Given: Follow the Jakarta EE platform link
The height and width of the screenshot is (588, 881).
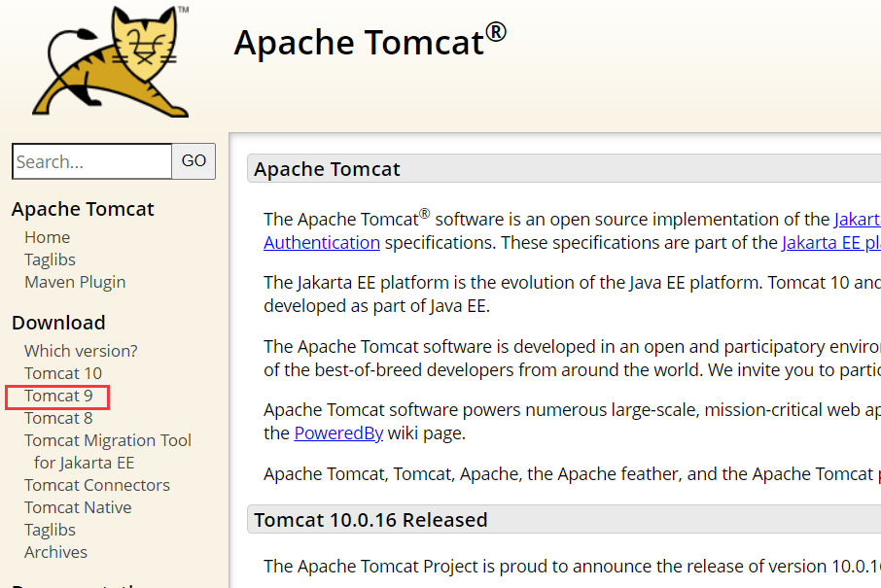Looking at the screenshot, I should 830,242.
